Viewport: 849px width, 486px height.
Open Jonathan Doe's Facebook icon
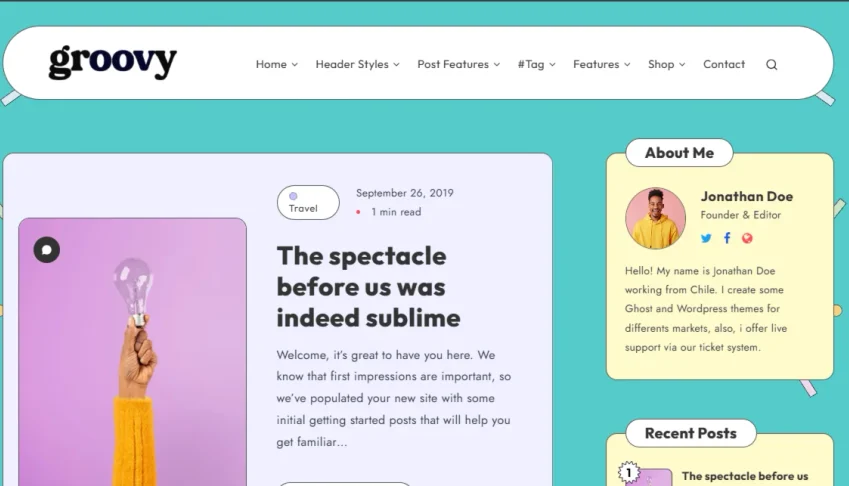point(727,238)
